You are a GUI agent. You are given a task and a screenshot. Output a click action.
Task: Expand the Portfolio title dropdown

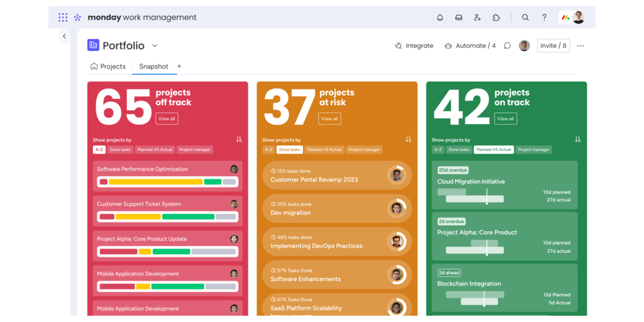[x=155, y=46]
